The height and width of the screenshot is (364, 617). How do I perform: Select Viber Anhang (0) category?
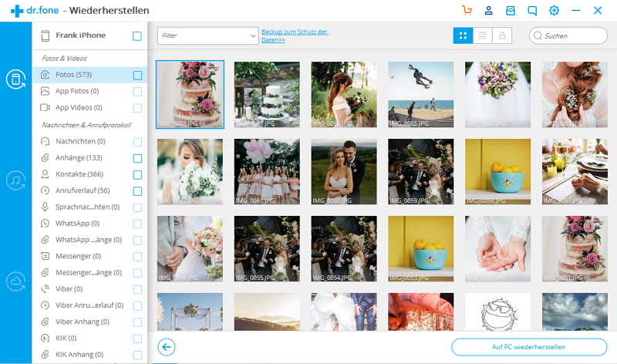pos(89,322)
